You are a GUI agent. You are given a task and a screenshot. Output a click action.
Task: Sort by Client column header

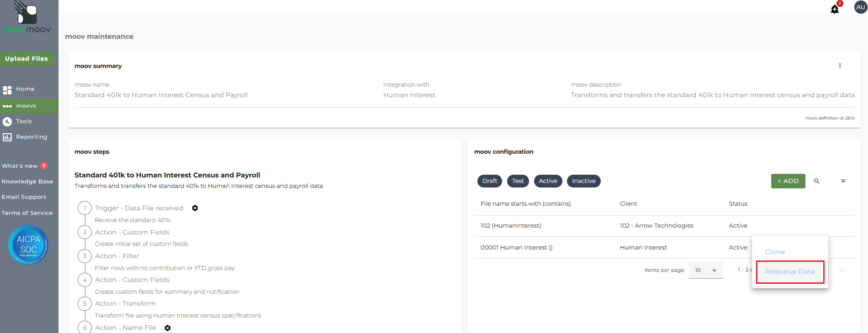pos(628,204)
